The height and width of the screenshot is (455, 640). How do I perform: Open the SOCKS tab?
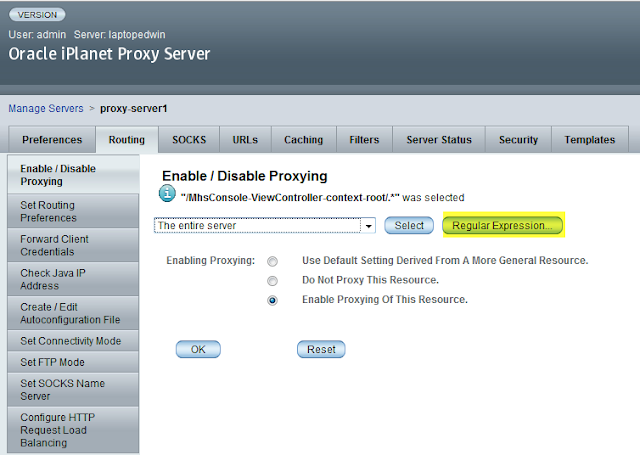pyautogui.click(x=189, y=140)
